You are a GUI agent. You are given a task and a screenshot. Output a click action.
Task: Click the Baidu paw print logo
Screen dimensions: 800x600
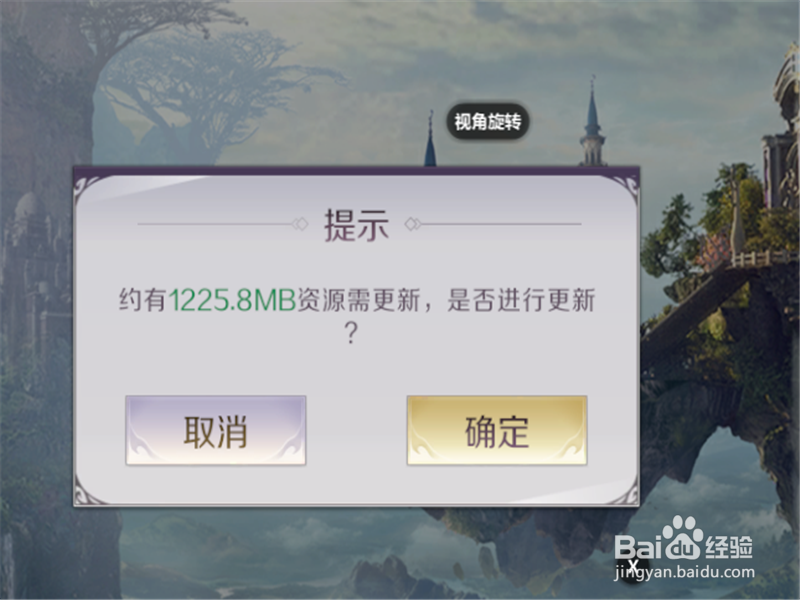coord(683,537)
